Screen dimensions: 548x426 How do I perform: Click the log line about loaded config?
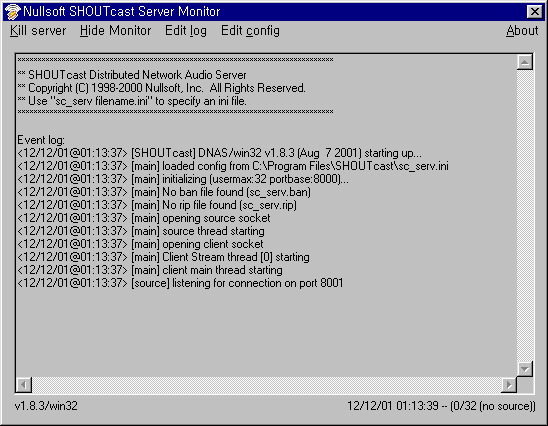tap(233, 166)
